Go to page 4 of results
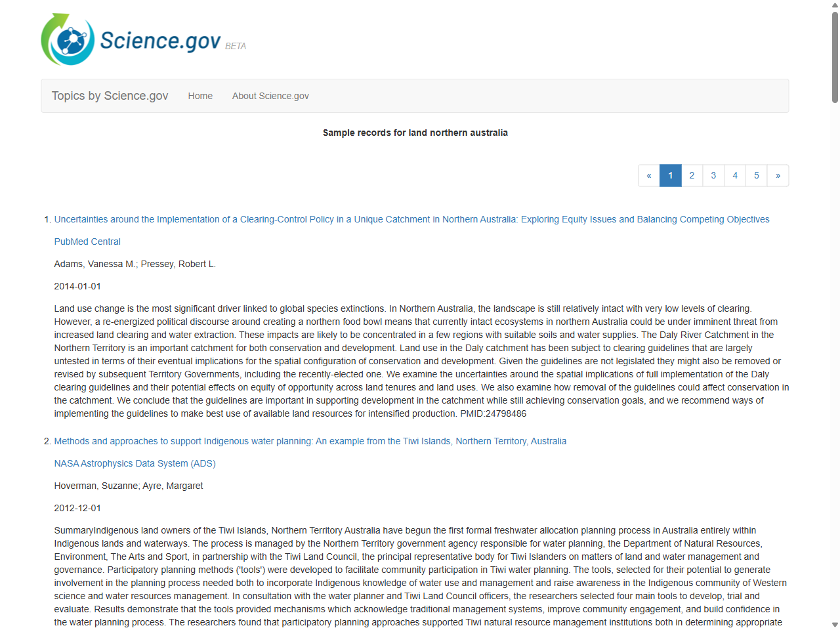The width and height of the screenshot is (840, 630). coord(735,175)
